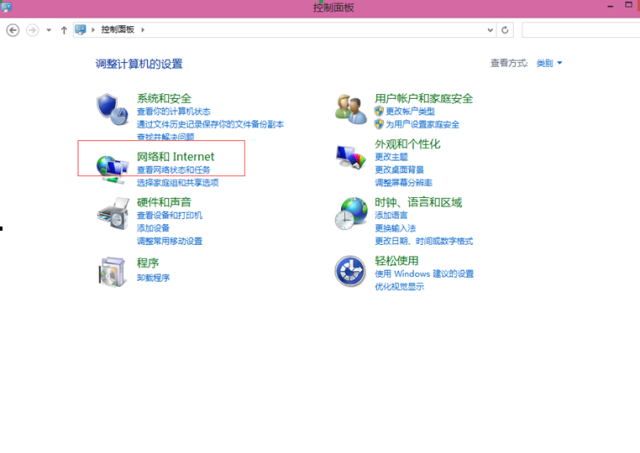Click 调整屏幕分辨率 link
The width and height of the screenshot is (640, 453).
[x=403, y=183]
